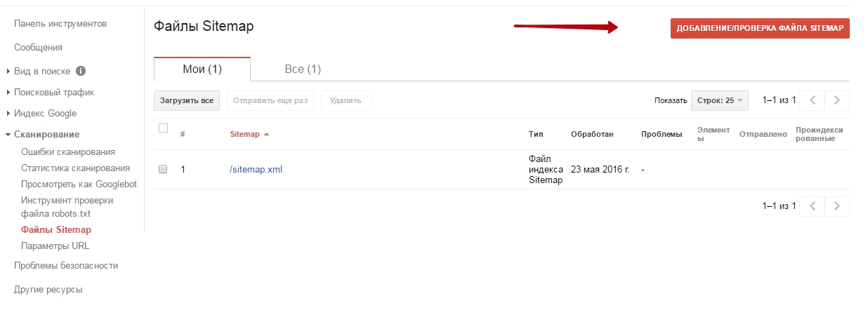Select the Мои (1) tab
The width and height of the screenshot is (868, 336).
(202, 69)
